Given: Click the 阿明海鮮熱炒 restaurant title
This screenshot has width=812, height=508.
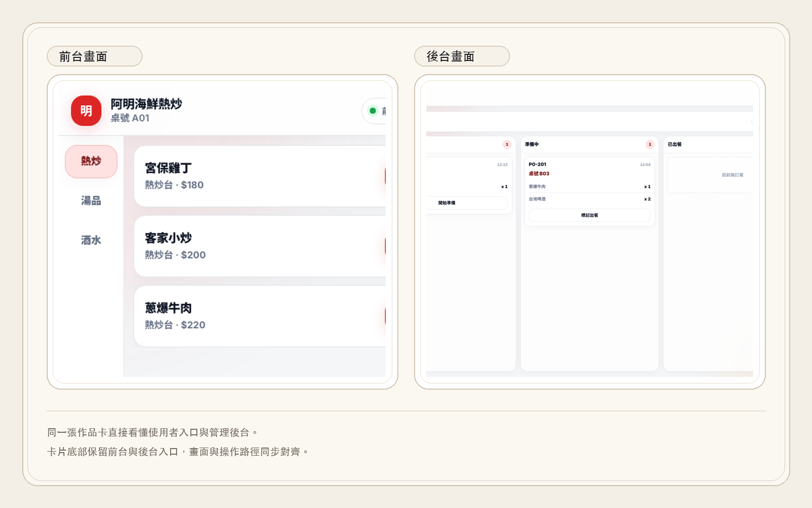Looking at the screenshot, I should 146,104.
